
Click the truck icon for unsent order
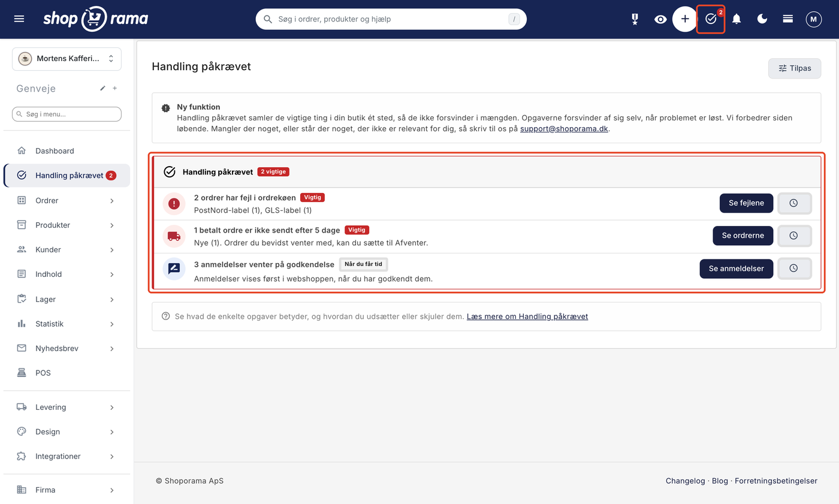point(174,236)
